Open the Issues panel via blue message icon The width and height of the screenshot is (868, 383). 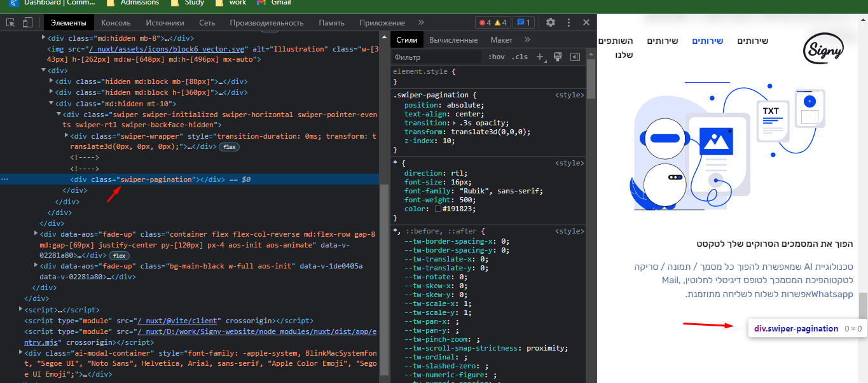point(523,22)
